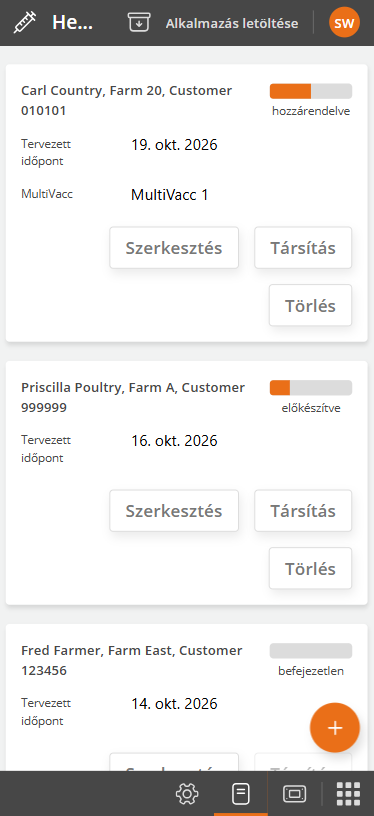Open settings via the gear icon
This screenshot has height=816, width=374.
click(x=187, y=794)
